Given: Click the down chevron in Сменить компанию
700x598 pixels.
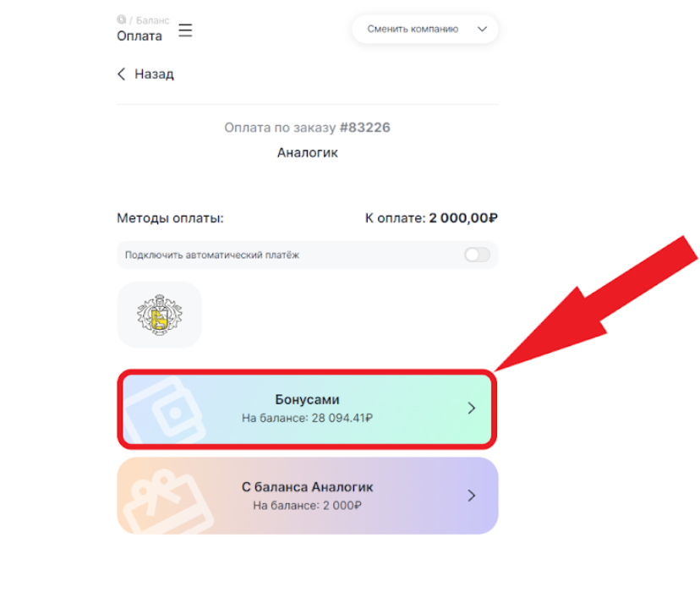Looking at the screenshot, I should (483, 29).
